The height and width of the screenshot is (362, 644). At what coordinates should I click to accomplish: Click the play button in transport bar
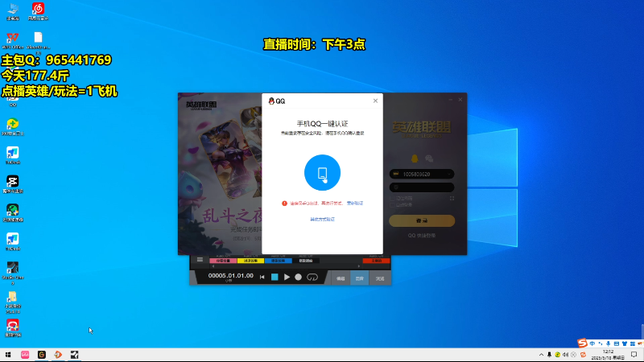pyautogui.click(x=287, y=278)
